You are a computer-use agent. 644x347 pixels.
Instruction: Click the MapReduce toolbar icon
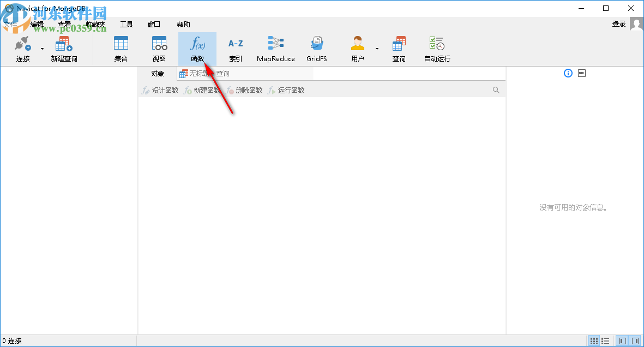point(276,43)
